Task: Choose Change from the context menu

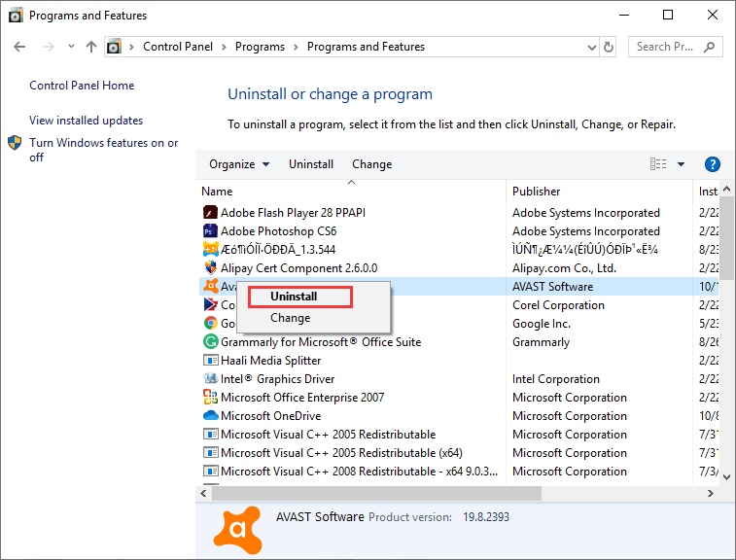Action: click(290, 318)
